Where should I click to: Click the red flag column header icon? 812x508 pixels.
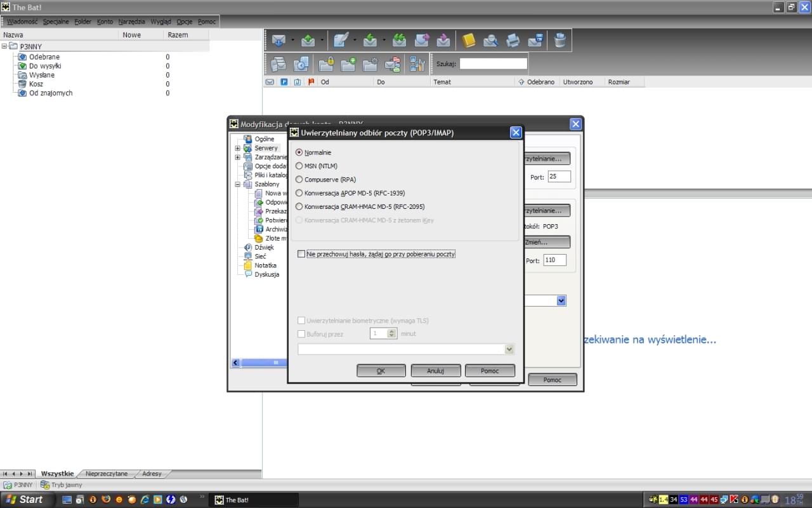click(311, 82)
